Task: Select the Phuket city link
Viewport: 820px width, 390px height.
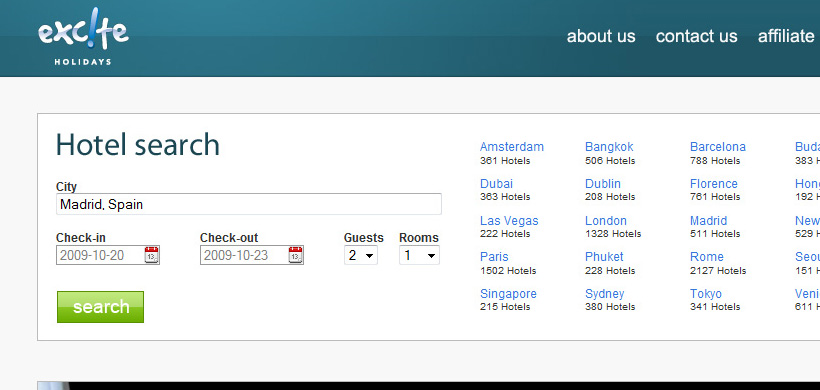Action: (x=605, y=257)
